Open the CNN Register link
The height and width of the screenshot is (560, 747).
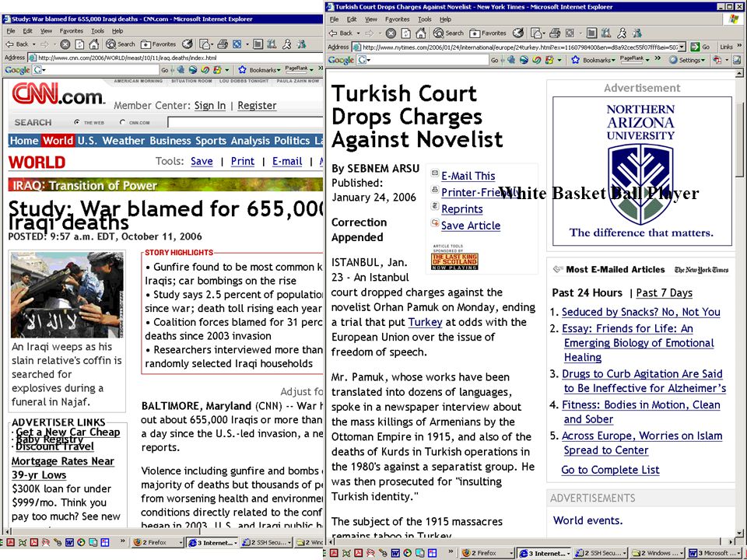coord(257,106)
